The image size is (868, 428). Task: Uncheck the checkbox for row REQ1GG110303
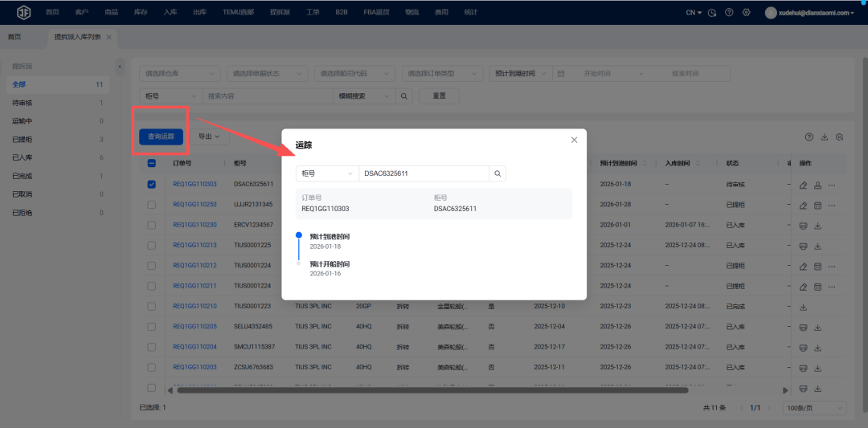click(152, 185)
